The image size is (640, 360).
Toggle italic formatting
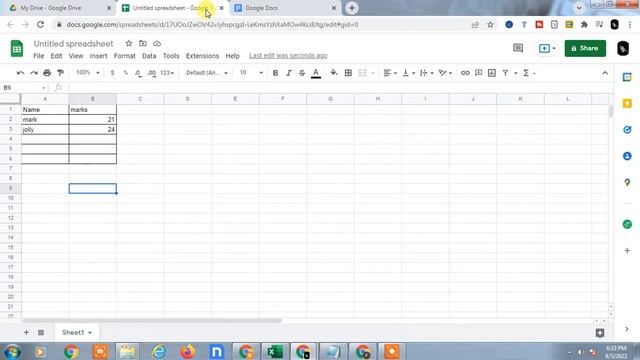click(x=289, y=73)
